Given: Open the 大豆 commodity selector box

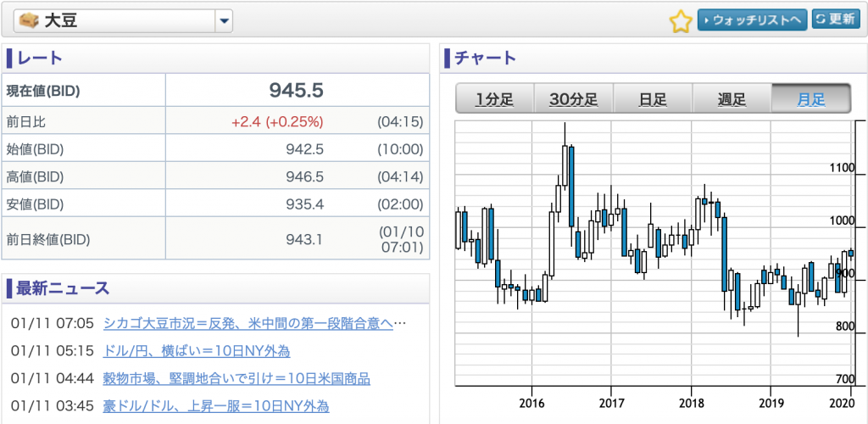Looking at the screenshot, I should (x=123, y=21).
